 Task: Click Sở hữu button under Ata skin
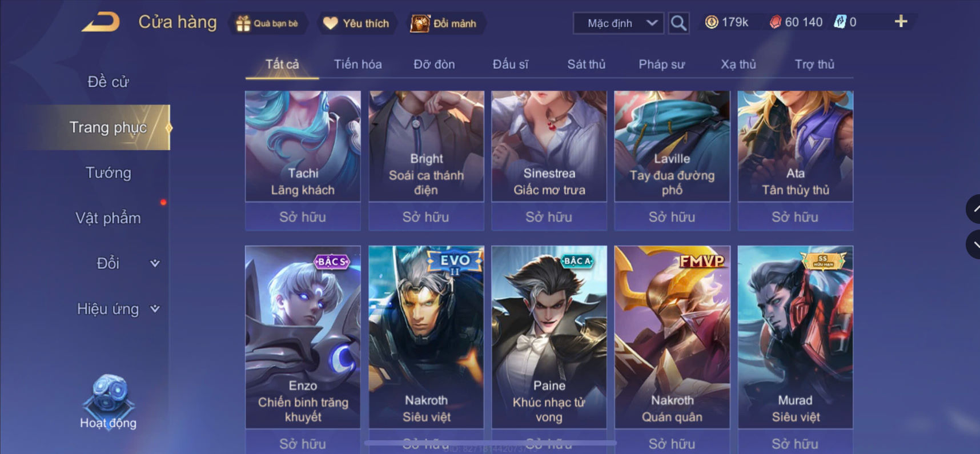tap(795, 217)
